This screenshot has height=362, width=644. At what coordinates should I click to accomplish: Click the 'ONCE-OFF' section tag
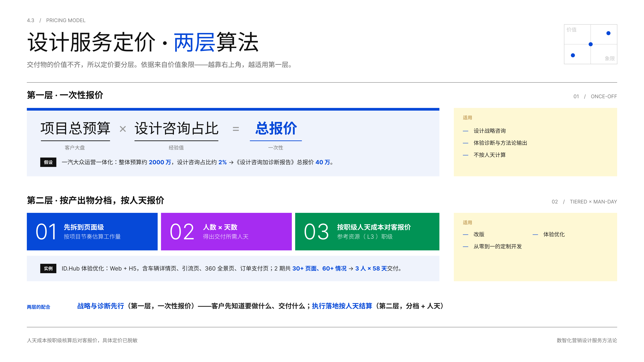point(604,96)
